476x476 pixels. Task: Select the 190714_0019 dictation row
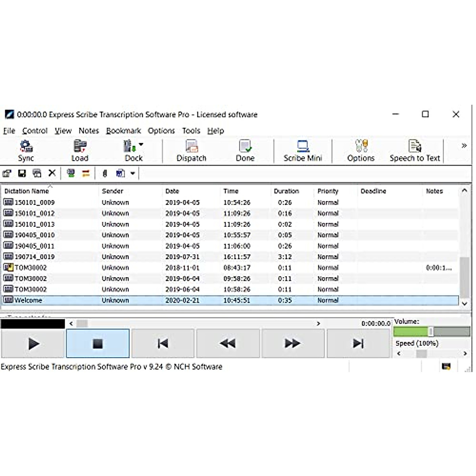pyautogui.click(x=35, y=257)
